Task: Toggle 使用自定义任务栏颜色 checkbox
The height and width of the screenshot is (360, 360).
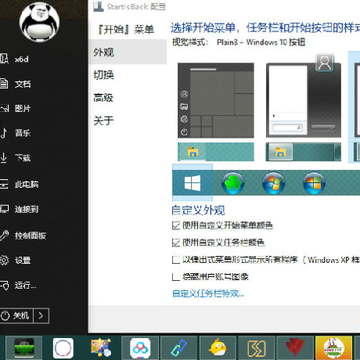Action: pyautogui.click(x=176, y=243)
